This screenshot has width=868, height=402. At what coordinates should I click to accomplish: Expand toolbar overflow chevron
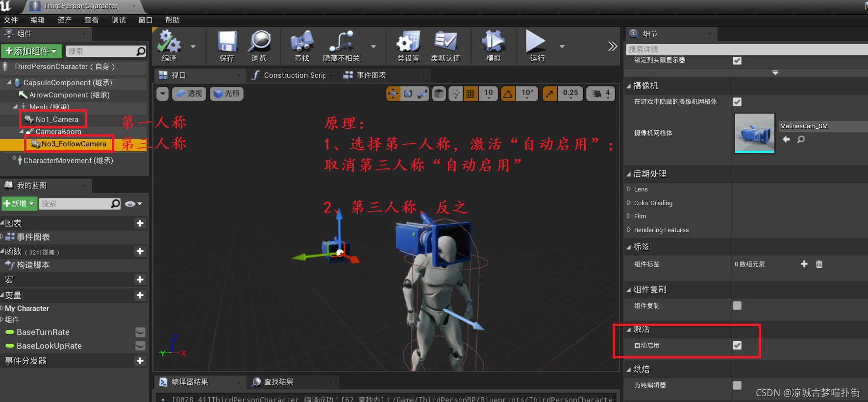[612, 47]
